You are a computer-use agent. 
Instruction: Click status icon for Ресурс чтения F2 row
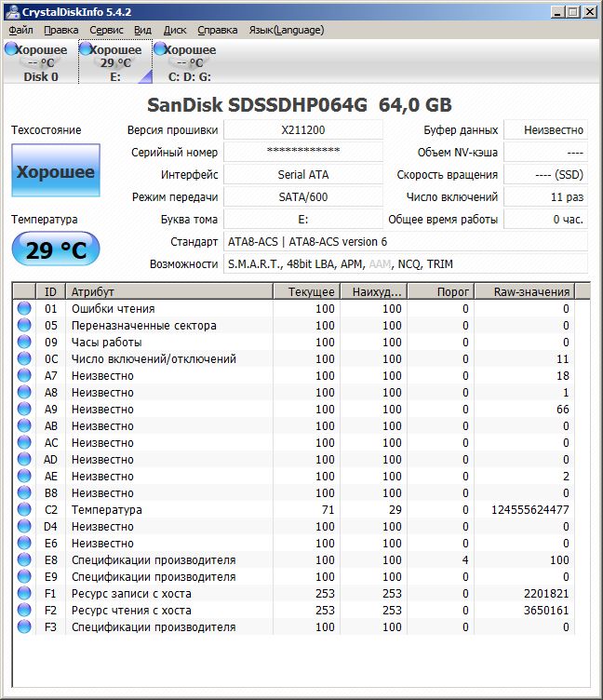(x=24, y=610)
